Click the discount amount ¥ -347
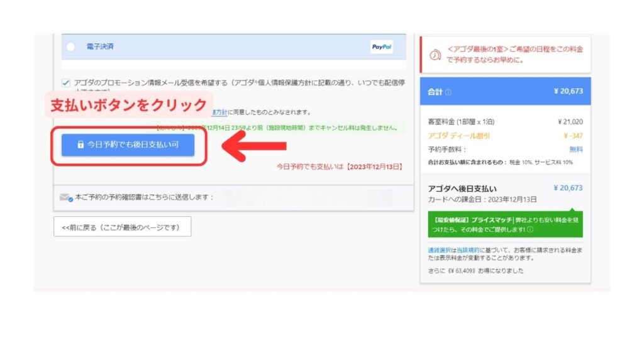 click(x=574, y=136)
